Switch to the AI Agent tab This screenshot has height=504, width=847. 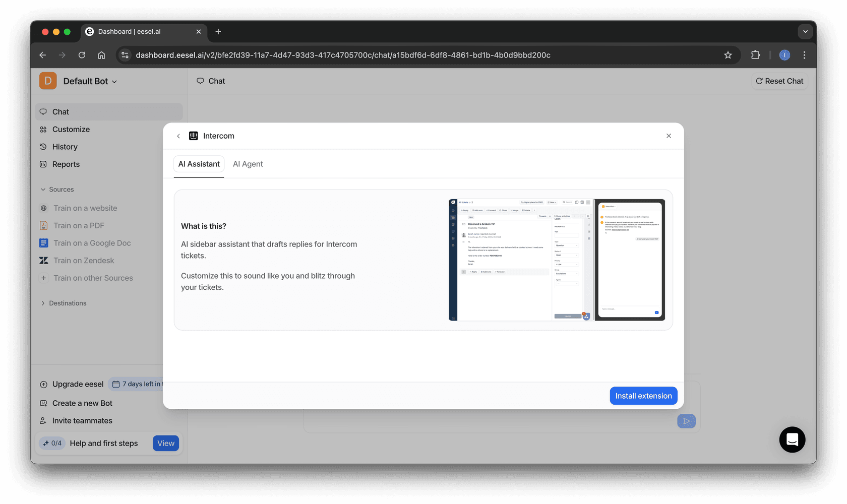pyautogui.click(x=248, y=164)
